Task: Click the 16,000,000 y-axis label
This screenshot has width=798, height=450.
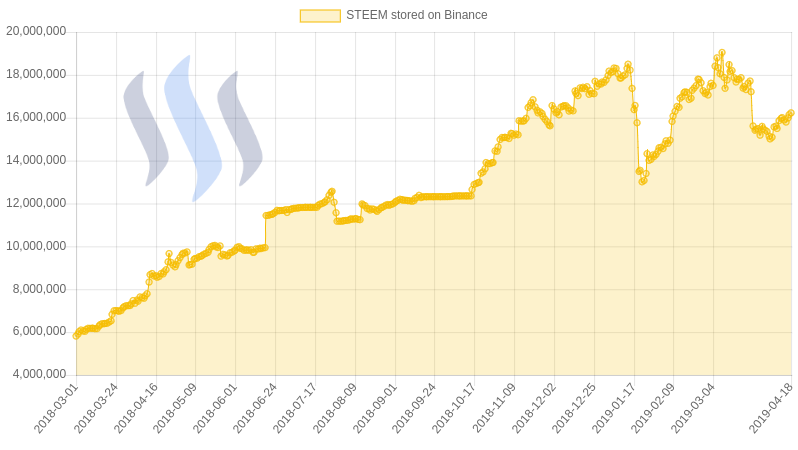Action: pyautogui.click(x=36, y=117)
